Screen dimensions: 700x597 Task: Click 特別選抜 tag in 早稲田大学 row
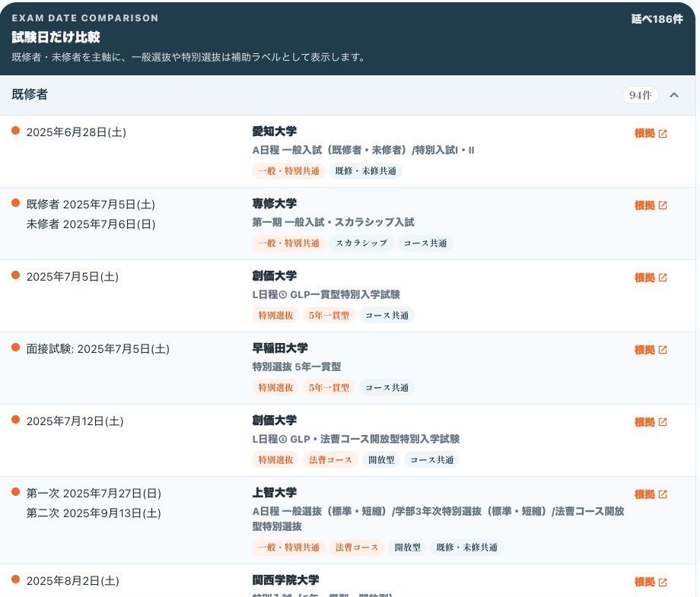(x=275, y=388)
